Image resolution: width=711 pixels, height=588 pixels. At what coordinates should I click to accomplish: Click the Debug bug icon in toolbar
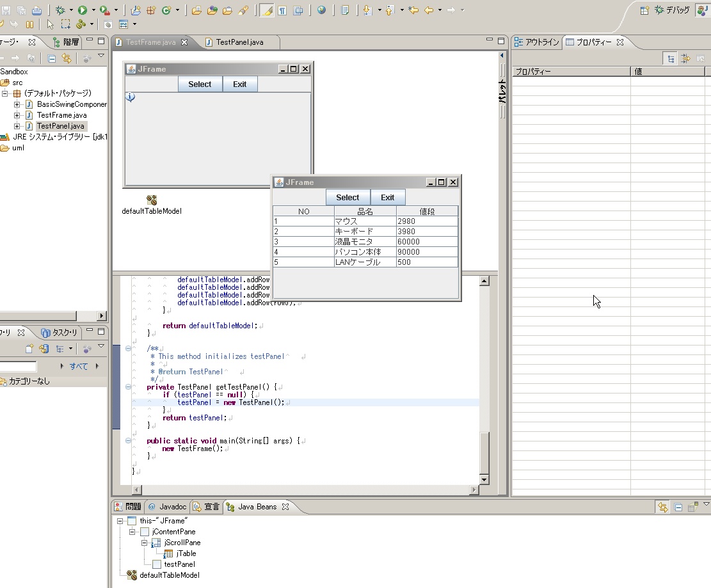[60, 10]
